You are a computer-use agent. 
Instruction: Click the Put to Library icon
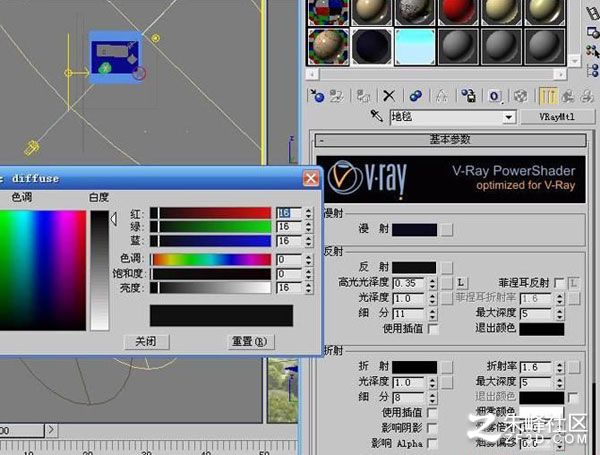click(468, 96)
